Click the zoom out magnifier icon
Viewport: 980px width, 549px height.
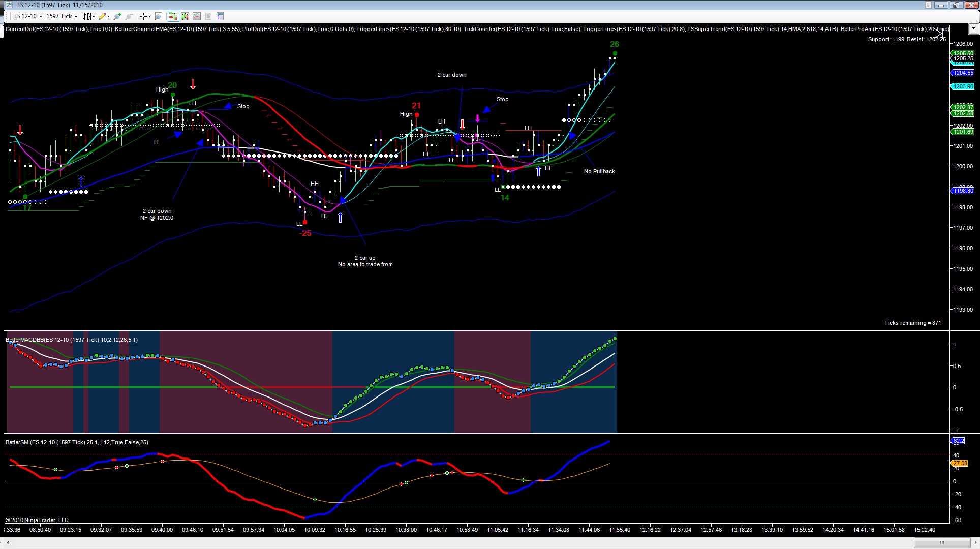coord(129,16)
